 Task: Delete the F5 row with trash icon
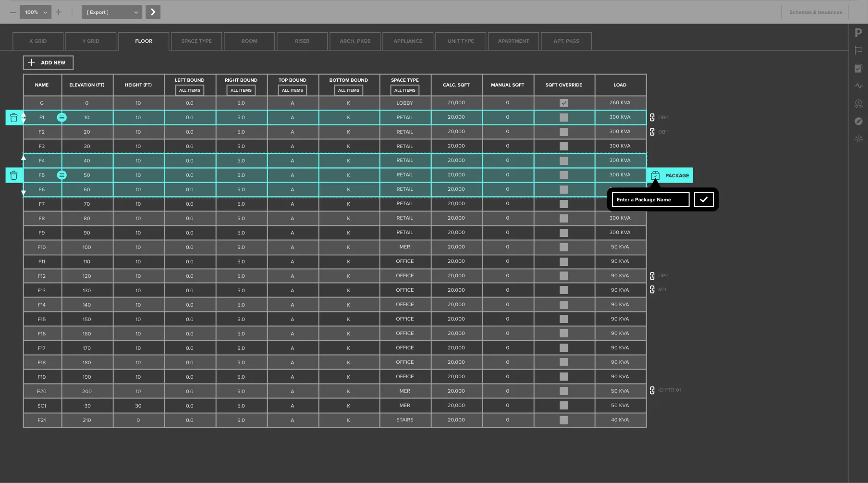click(13, 175)
